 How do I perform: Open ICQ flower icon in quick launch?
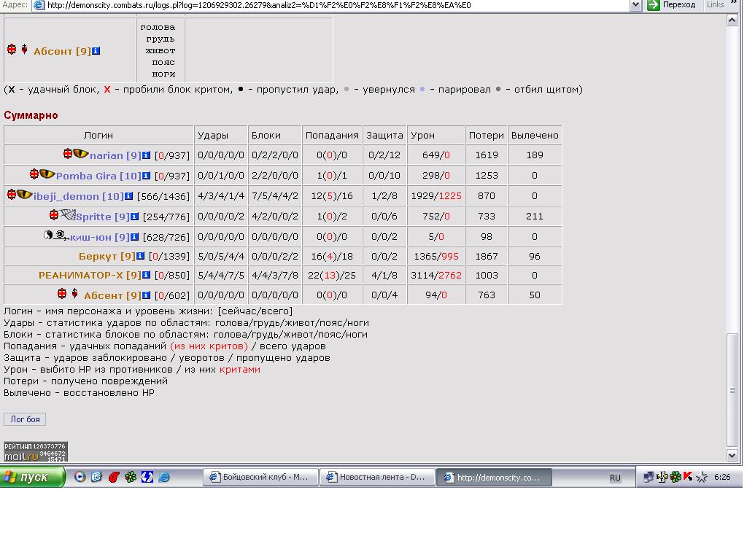[x=131, y=477]
